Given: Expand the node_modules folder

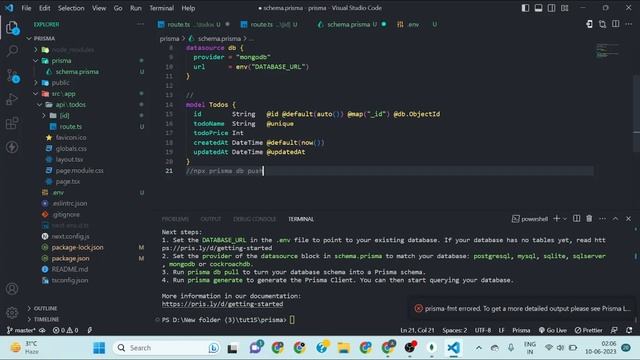Looking at the screenshot, I should coord(36,49).
